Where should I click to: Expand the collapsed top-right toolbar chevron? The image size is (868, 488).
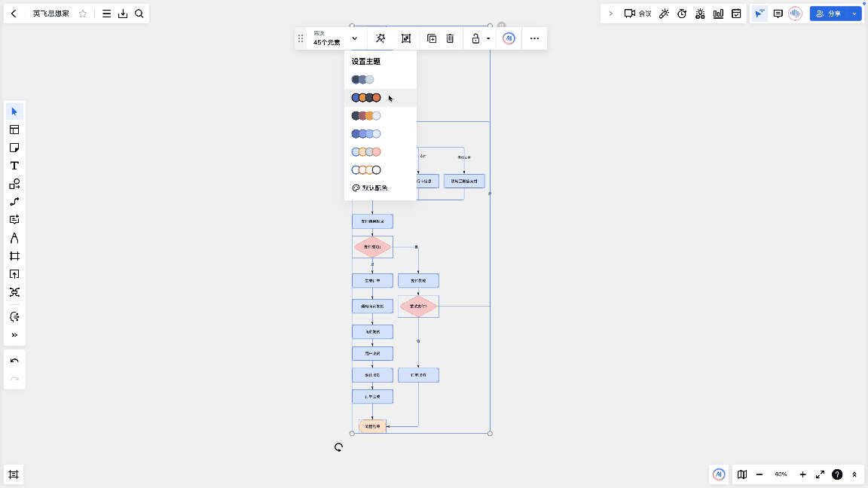click(x=610, y=14)
